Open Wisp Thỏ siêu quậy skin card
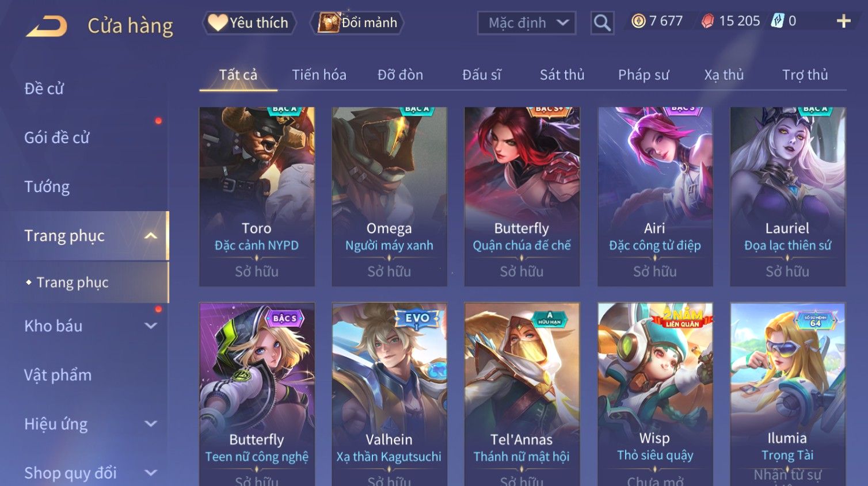The height and width of the screenshot is (486, 868). 655,394
